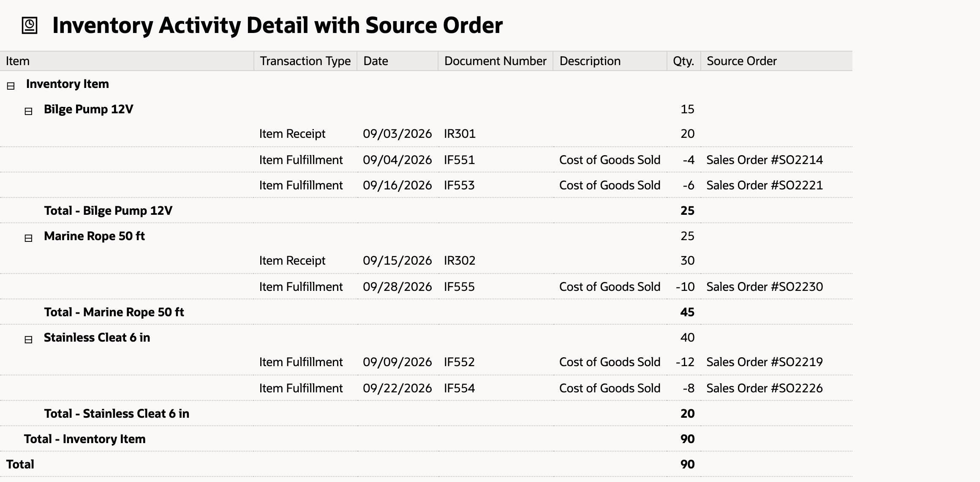Click the quantity -12 for IF552

click(685, 362)
